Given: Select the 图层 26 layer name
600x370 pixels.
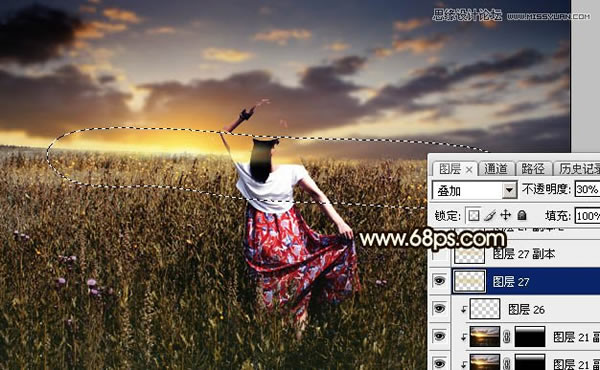Looking at the screenshot, I should click(x=526, y=310).
